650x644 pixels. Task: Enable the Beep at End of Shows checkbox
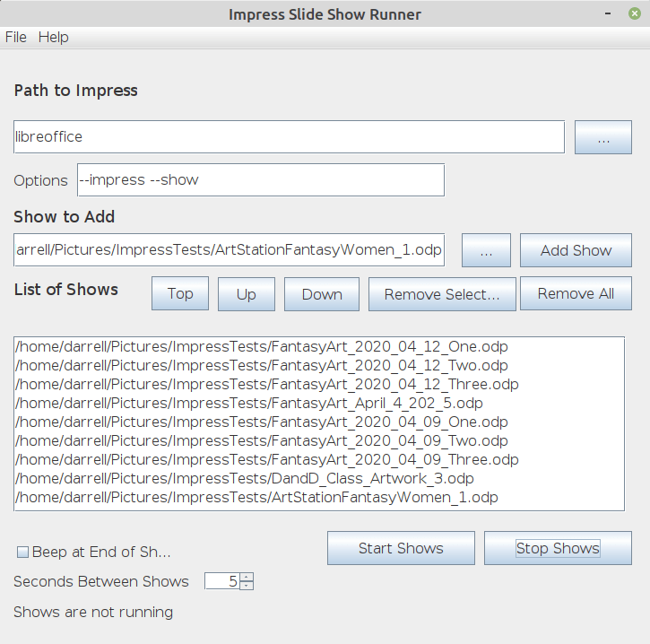click(23, 552)
